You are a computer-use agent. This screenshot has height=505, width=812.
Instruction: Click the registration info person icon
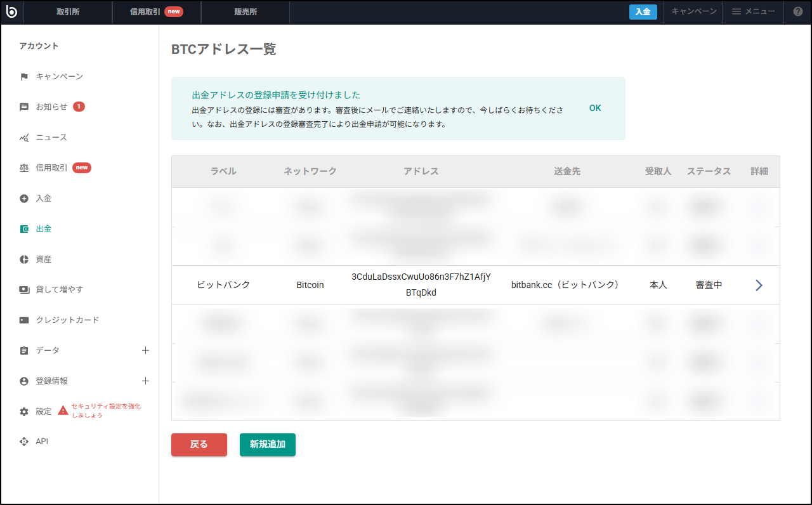click(24, 381)
